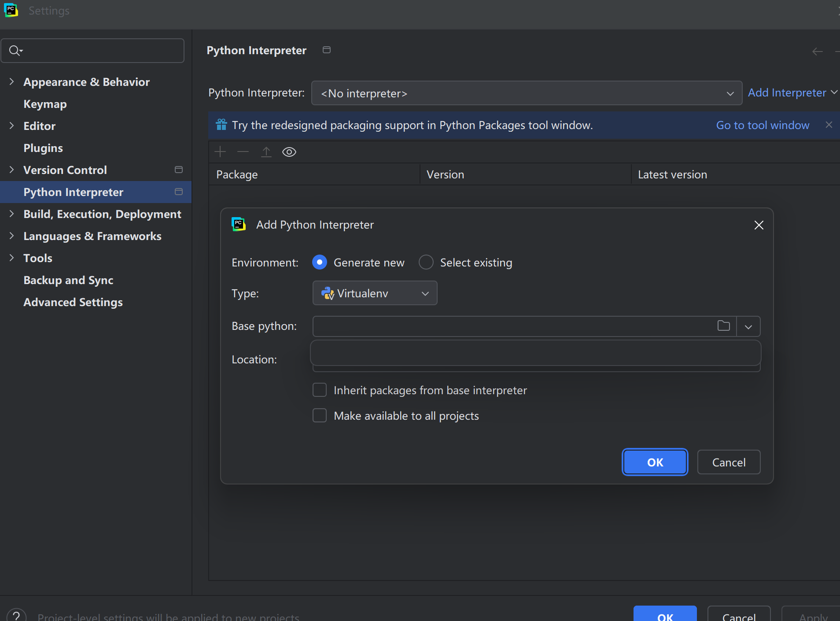Open the Python Interpreter combo box
The image size is (840, 621).
tap(527, 93)
